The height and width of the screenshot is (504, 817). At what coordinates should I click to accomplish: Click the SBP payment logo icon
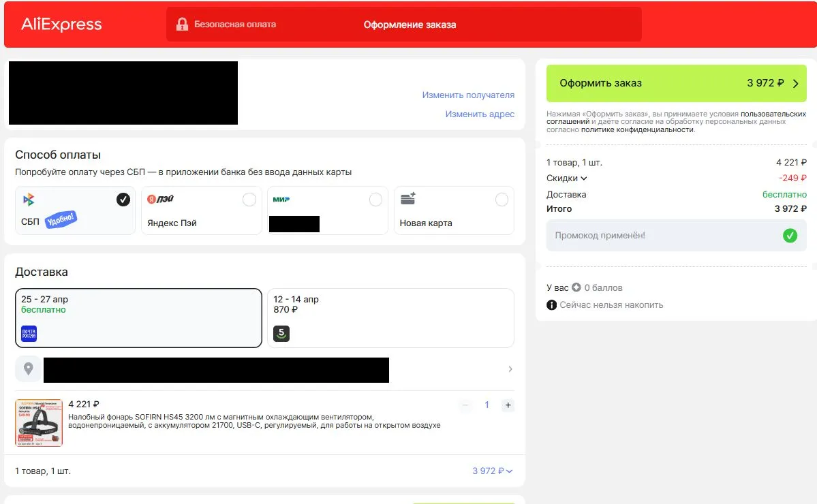click(28, 200)
